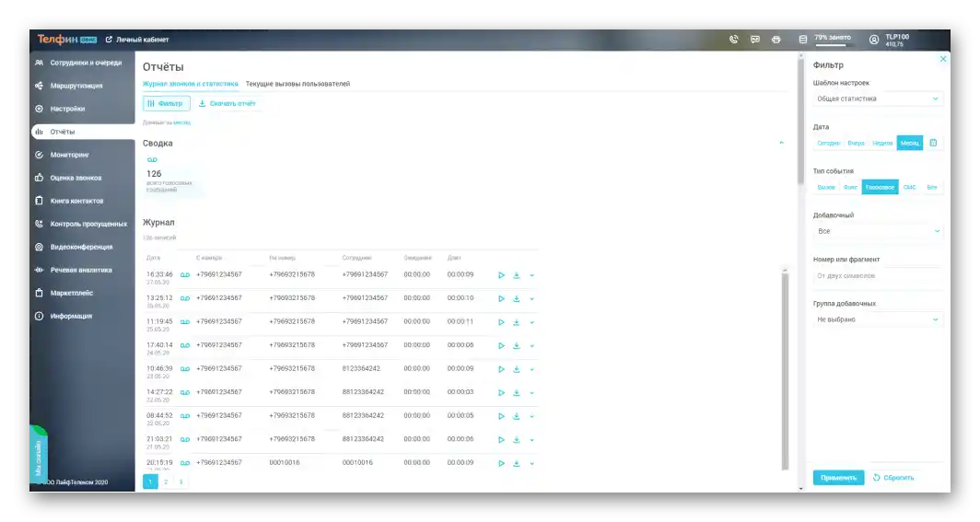Click the voicemail icon under Сводка
This screenshot has width=980, height=522.
coord(152,160)
